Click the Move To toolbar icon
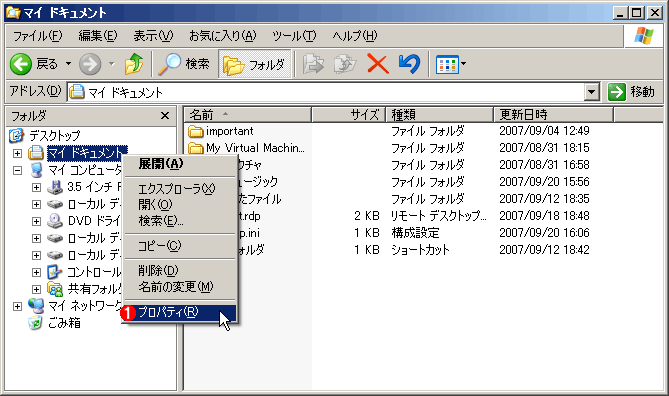The image size is (669, 396). (313, 64)
